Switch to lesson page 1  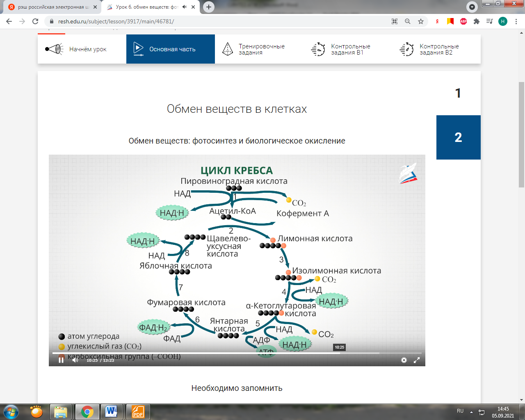point(458,94)
